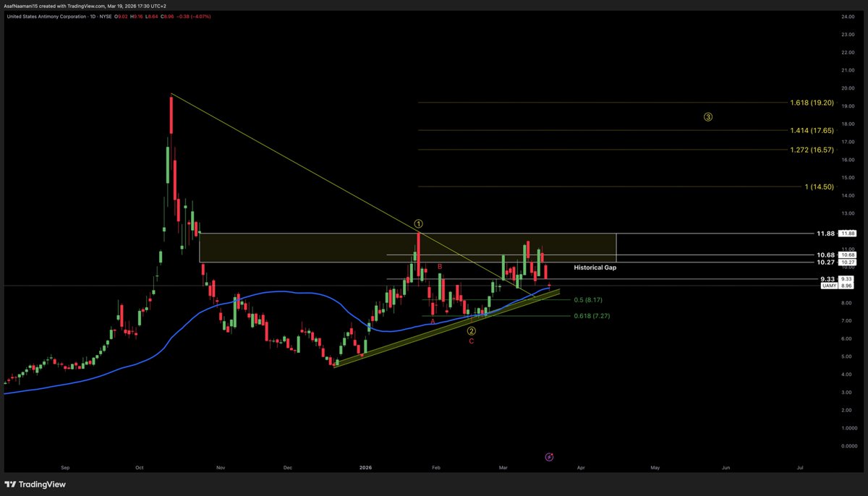
Task: Select the circled wave 1 label
Action: point(418,223)
